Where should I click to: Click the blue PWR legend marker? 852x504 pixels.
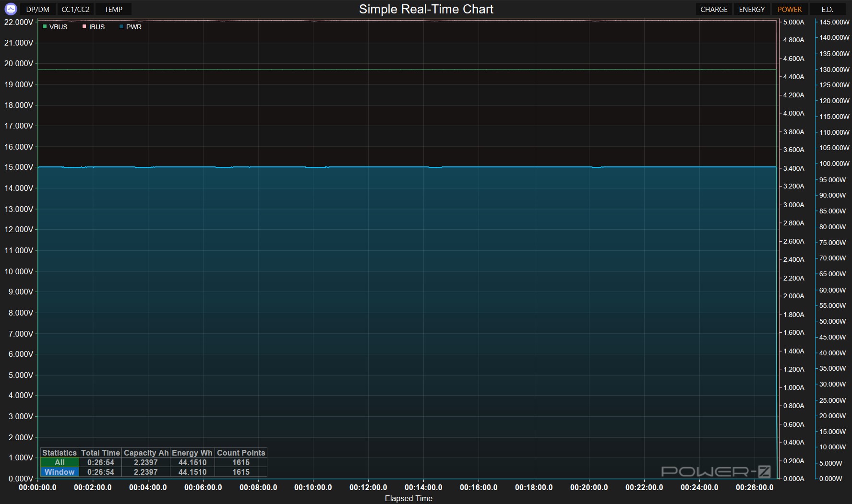click(x=121, y=27)
